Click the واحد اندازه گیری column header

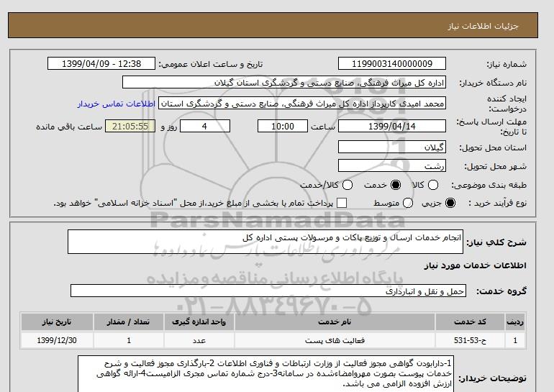point(199,322)
